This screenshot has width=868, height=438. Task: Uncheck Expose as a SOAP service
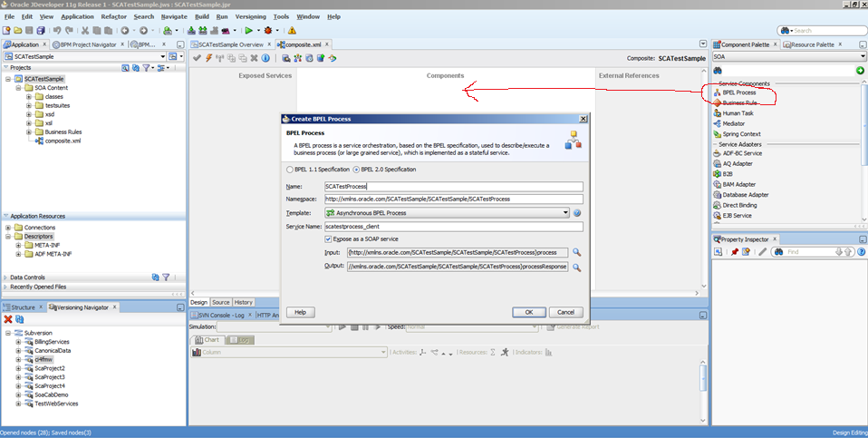coord(328,238)
